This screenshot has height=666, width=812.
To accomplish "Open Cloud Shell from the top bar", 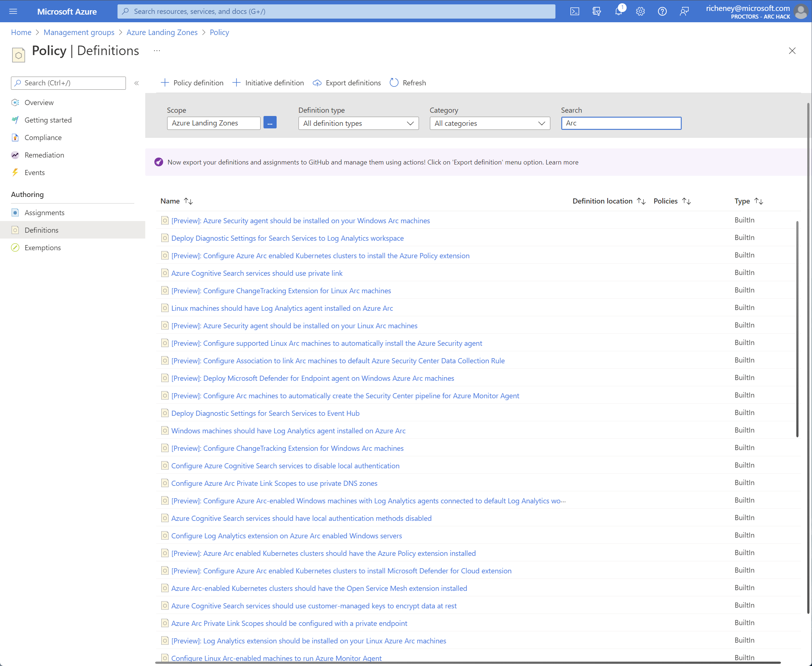I will (574, 11).
